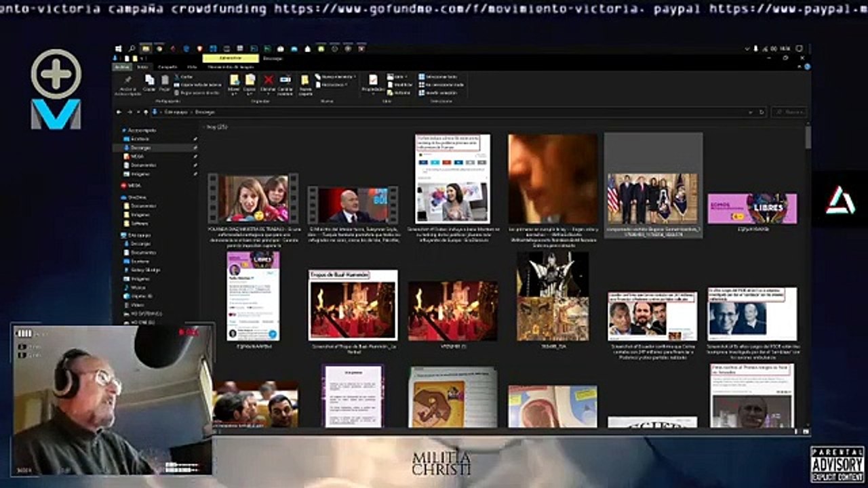
Task: Click Modificar in the ribbon
Action: 400,85
